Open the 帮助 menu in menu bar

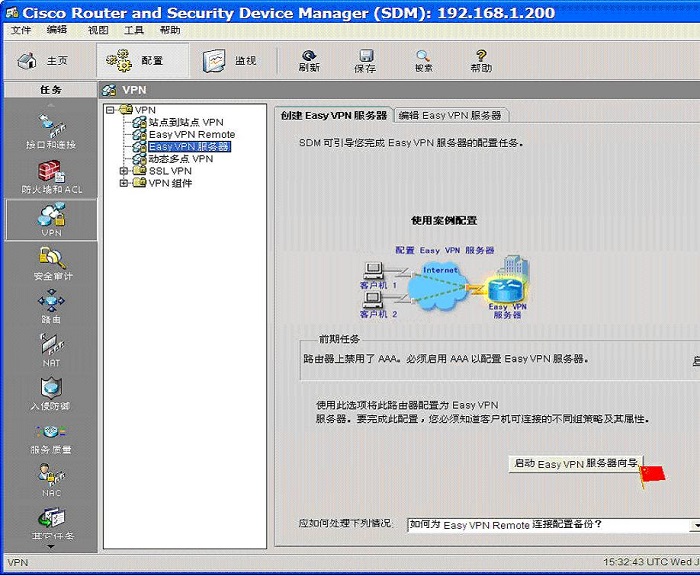click(x=170, y=30)
